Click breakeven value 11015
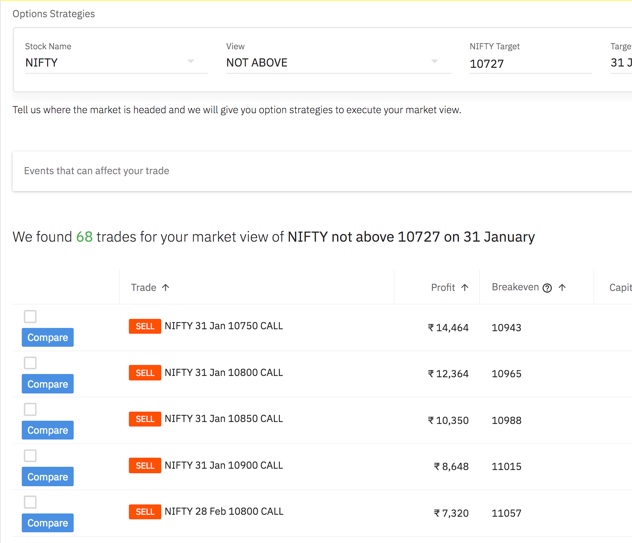Viewport: 632px width, 543px height. click(506, 466)
